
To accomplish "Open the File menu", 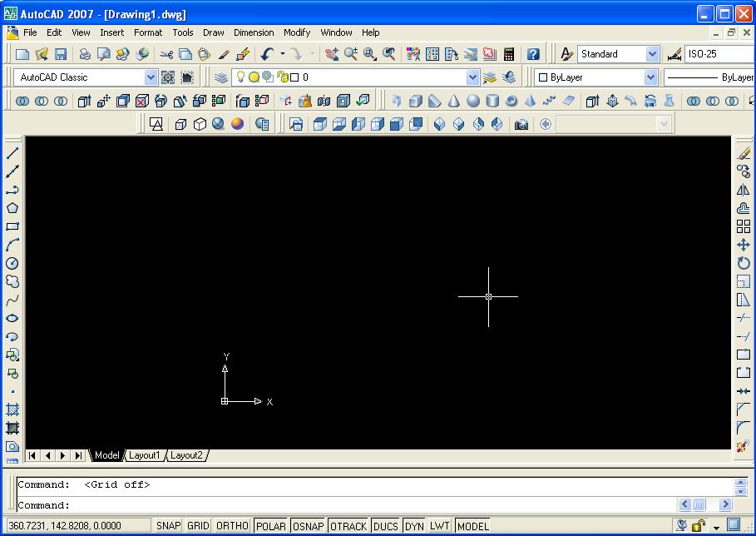I will (x=30, y=32).
